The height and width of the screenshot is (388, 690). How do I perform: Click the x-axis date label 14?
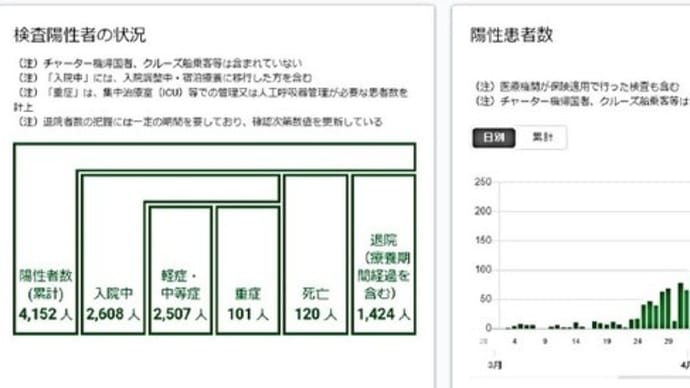[x=576, y=341]
